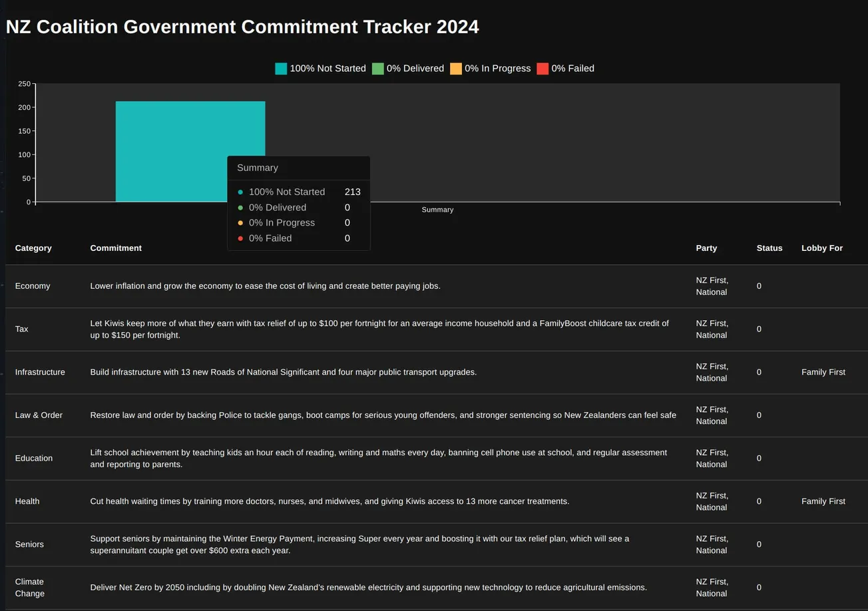Click the teal '100% Not Started' legend swatch
868x611 pixels.
click(x=280, y=69)
